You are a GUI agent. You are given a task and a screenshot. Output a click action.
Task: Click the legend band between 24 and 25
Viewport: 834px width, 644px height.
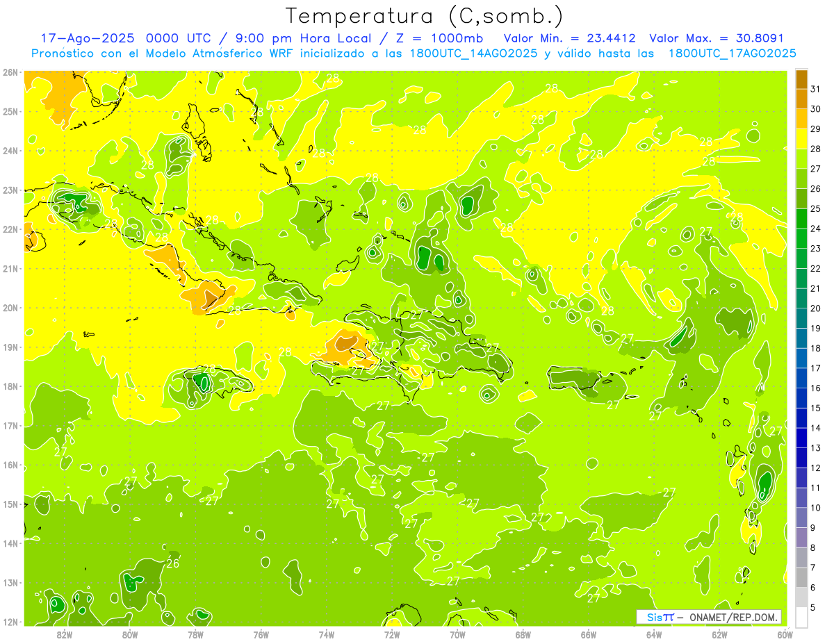coord(801,219)
